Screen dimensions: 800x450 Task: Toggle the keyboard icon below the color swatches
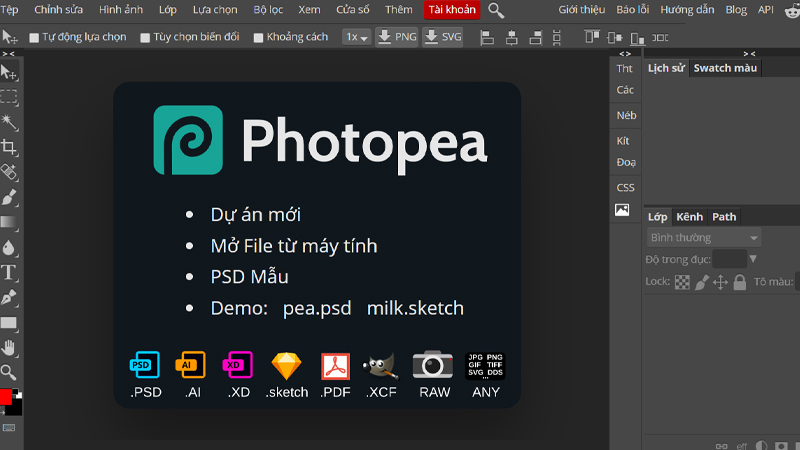pos(9,428)
